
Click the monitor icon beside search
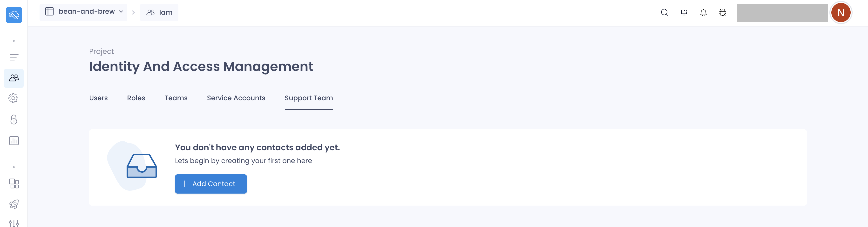tap(684, 13)
